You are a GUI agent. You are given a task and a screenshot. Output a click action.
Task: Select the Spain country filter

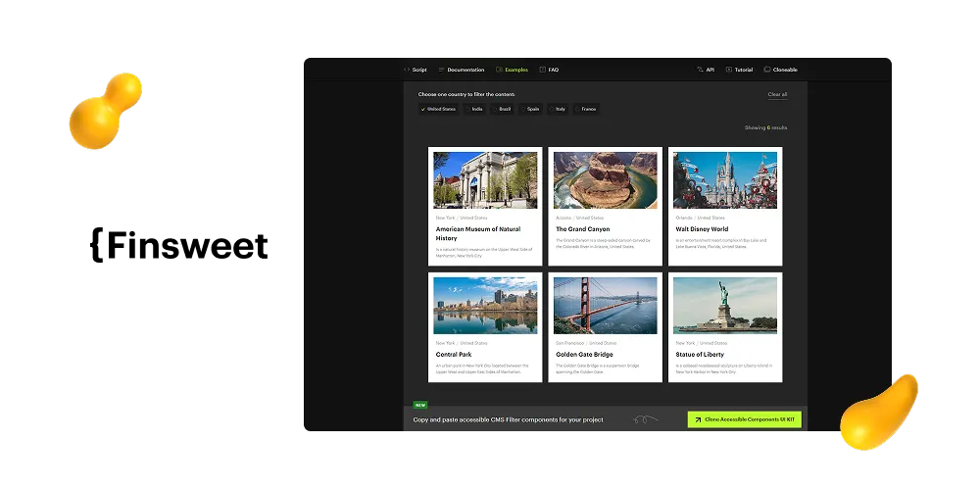coord(530,109)
